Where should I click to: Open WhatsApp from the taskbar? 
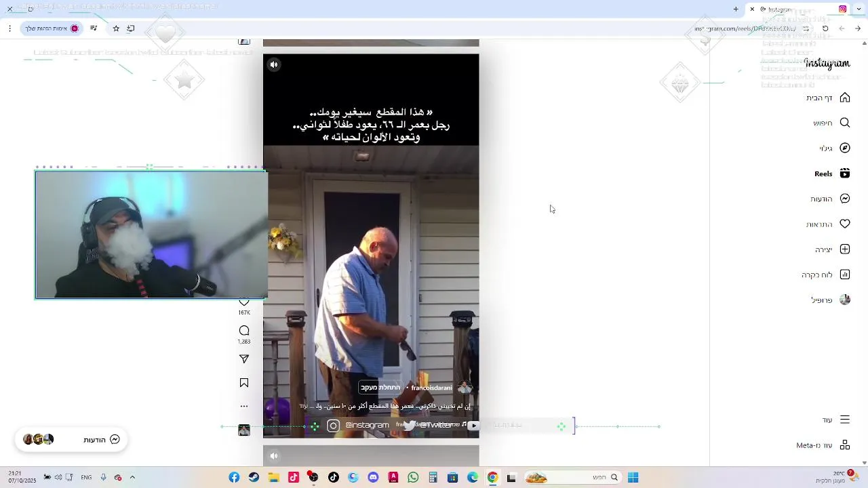coord(413,478)
